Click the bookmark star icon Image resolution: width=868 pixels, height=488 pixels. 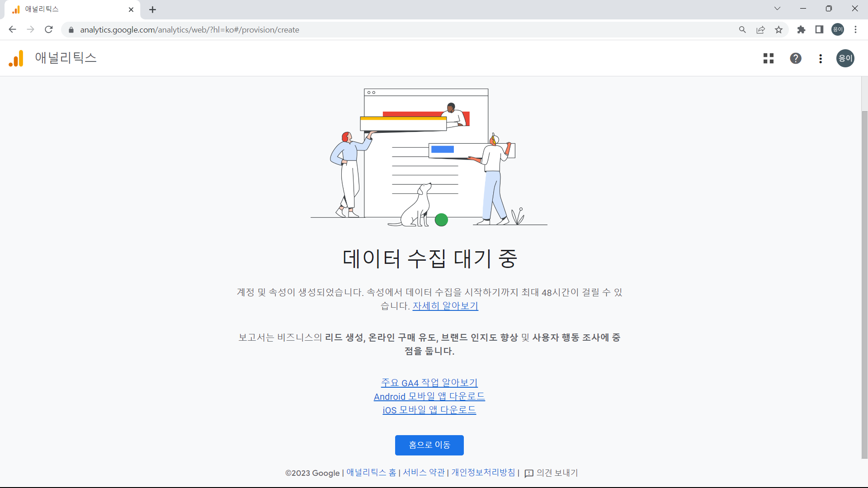pyautogui.click(x=778, y=29)
